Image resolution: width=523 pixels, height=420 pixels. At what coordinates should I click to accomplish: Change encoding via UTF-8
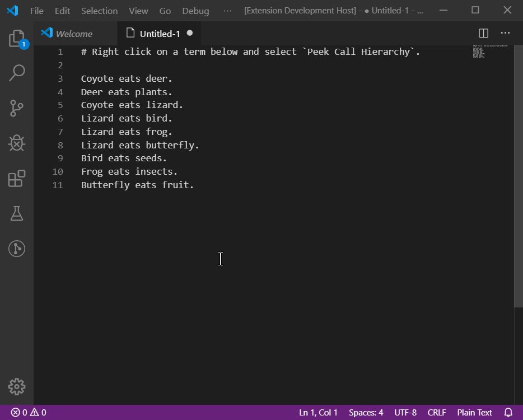click(x=405, y=413)
